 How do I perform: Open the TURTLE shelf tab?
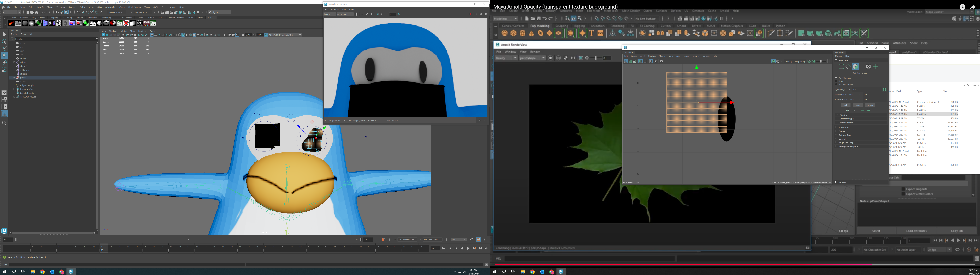pos(211,17)
